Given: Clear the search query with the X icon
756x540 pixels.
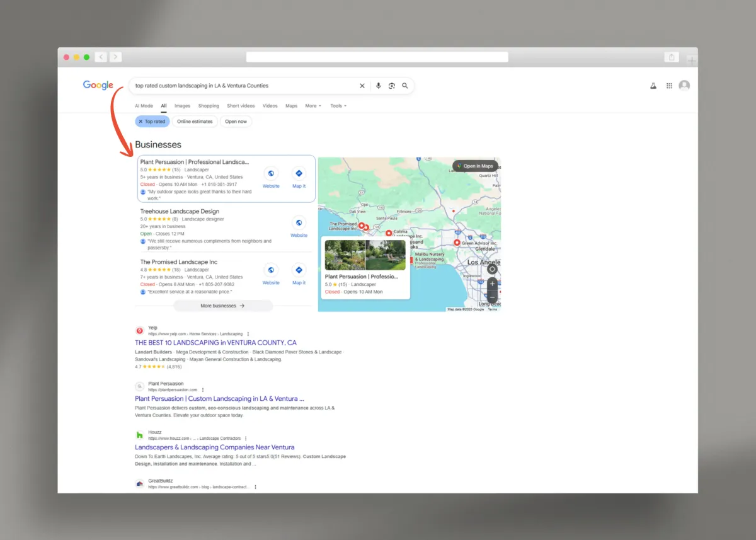Looking at the screenshot, I should pos(362,86).
